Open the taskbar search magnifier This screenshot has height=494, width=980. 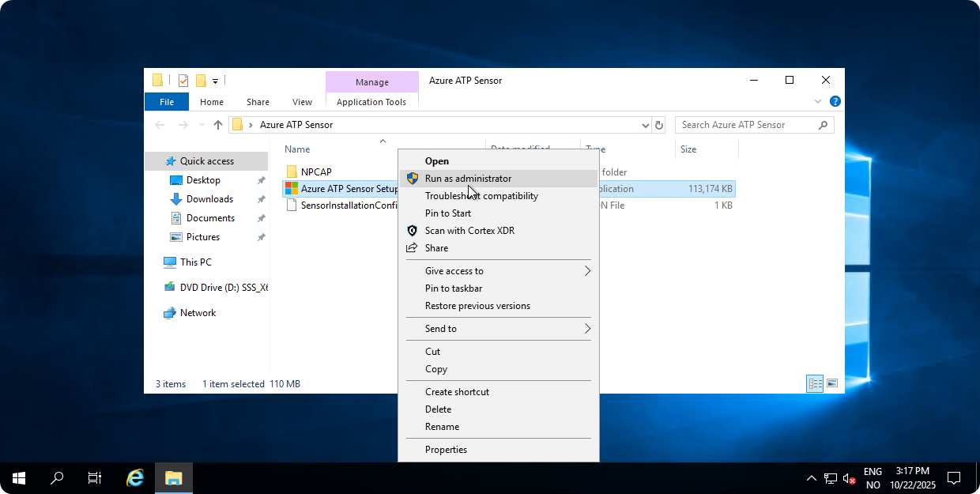pos(57,477)
